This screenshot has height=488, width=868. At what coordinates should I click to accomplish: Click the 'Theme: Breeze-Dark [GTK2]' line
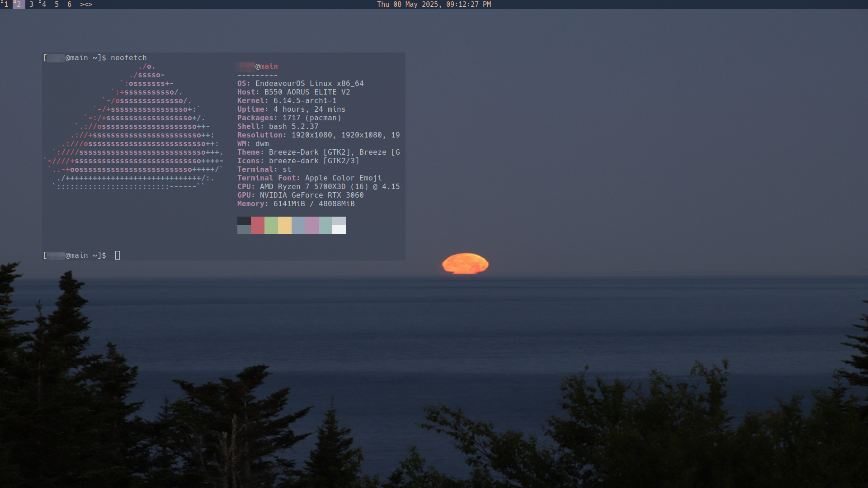[319, 152]
